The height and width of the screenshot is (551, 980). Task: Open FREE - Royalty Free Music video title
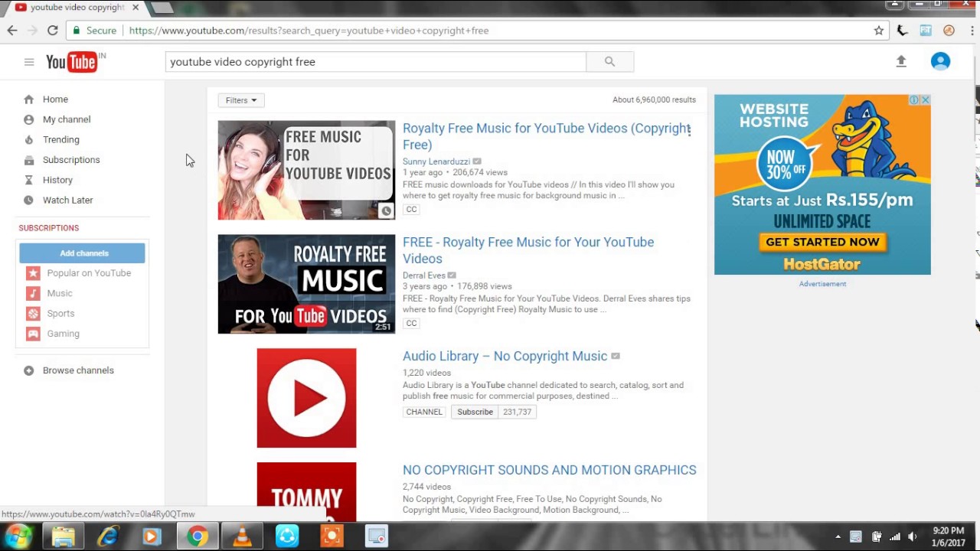click(x=528, y=250)
